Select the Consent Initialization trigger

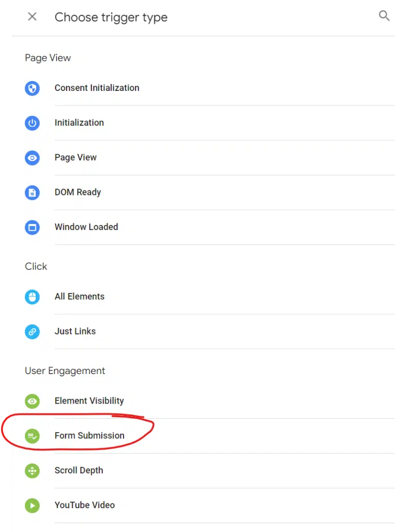point(203,88)
